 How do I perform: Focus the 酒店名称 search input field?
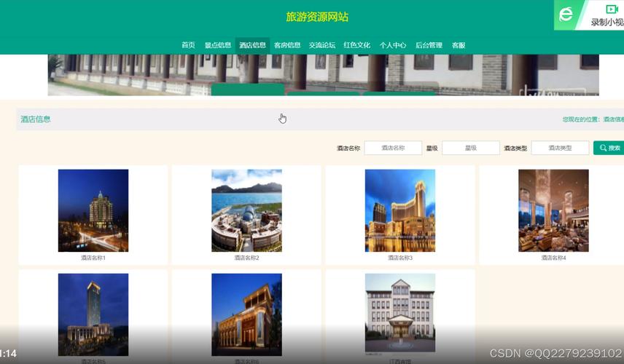tap(393, 148)
